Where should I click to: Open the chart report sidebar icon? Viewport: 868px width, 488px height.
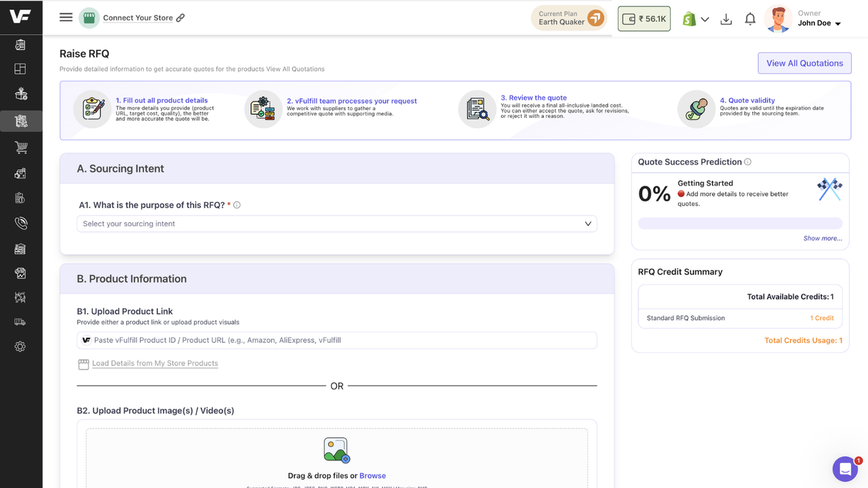pyautogui.click(x=20, y=274)
